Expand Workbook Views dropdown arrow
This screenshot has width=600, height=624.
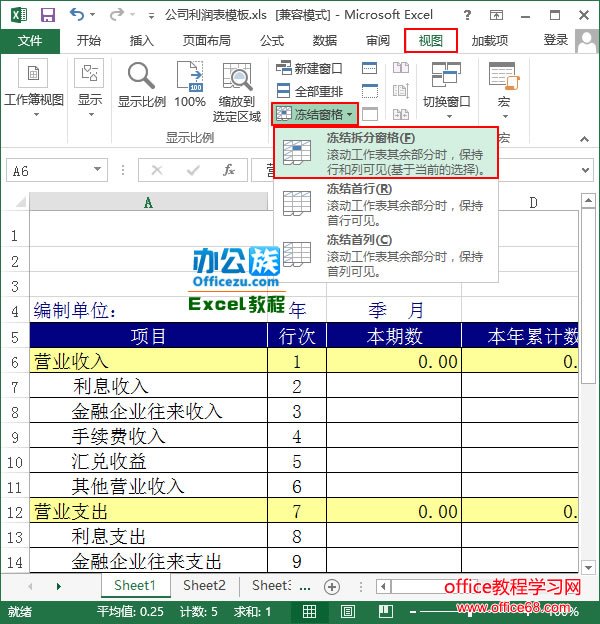[36, 115]
